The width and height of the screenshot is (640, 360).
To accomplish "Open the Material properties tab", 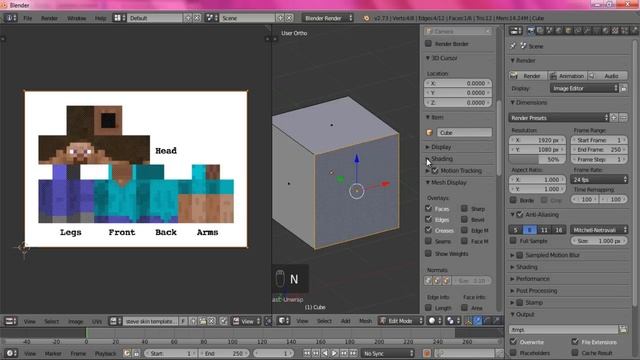I will 606,31.
